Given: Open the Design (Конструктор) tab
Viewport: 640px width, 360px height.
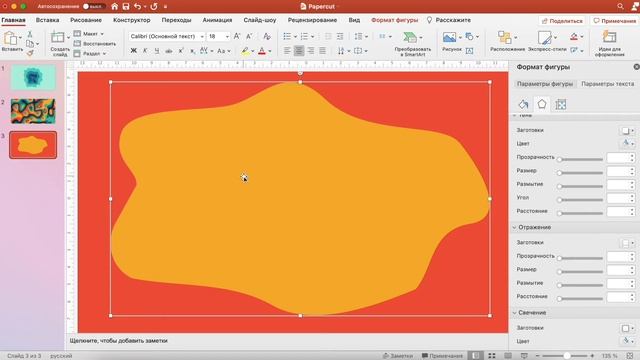Looking at the screenshot, I should click(131, 20).
